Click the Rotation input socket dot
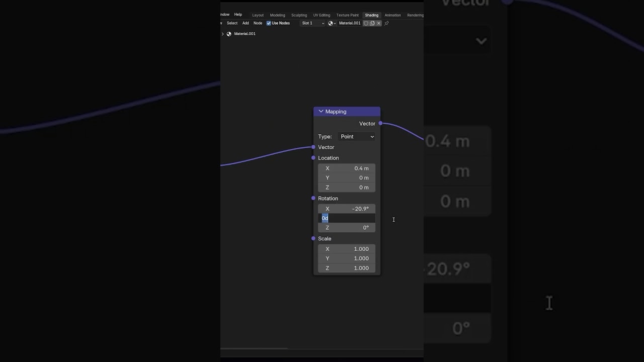The image size is (644, 362). pyautogui.click(x=313, y=198)
